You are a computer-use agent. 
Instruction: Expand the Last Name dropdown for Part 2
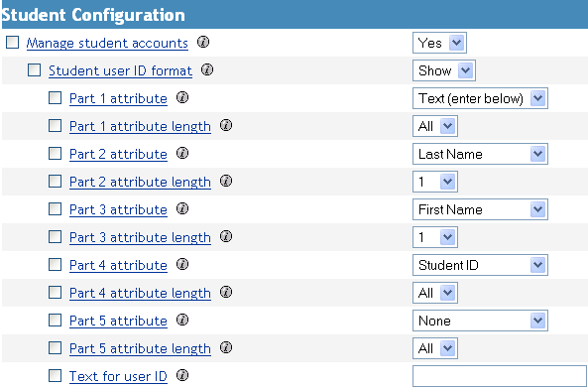480,154
